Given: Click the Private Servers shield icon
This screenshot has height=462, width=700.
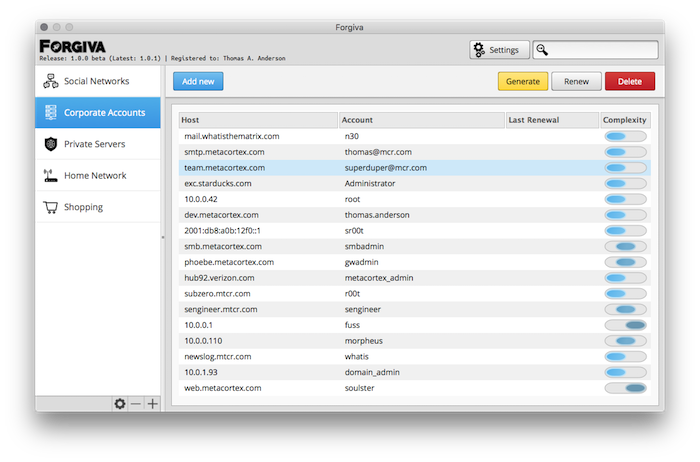Looking at the screenshot, I should (x=50, y=144).
